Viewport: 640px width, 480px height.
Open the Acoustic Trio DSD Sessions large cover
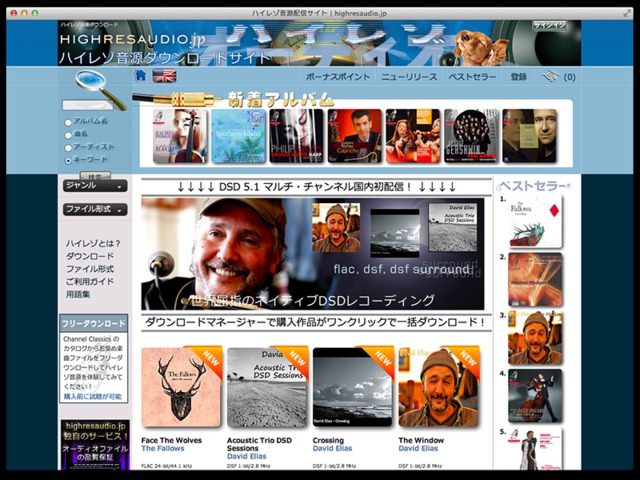coord(267,387)
